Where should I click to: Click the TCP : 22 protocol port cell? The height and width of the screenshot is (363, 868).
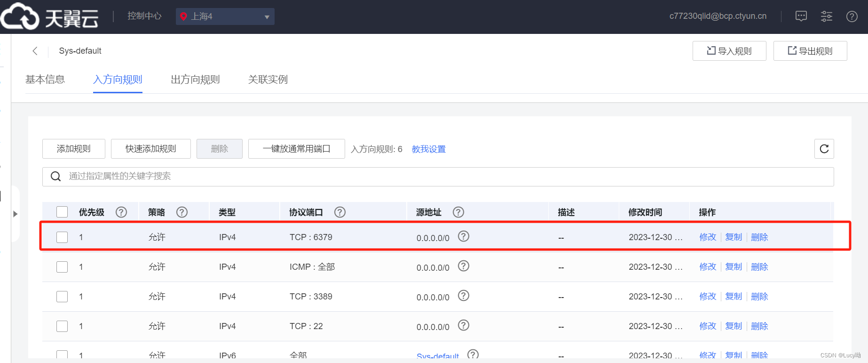point(306,326)
